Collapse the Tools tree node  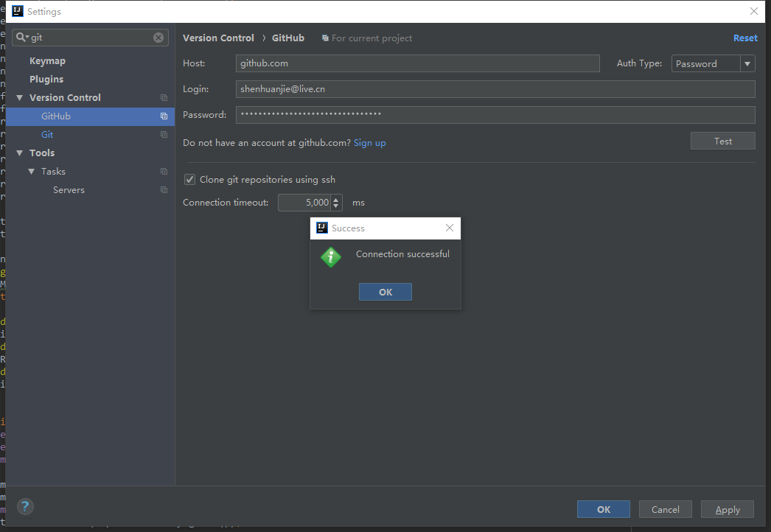(20, 153)
